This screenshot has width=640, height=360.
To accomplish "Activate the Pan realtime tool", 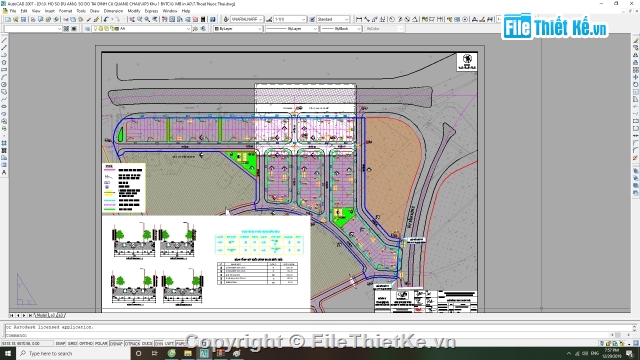I will point(132,19).
